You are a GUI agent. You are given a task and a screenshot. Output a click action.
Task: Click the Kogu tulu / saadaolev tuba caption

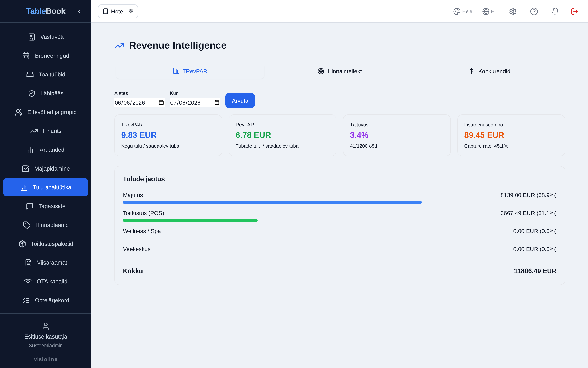click(x=150, y=146)
